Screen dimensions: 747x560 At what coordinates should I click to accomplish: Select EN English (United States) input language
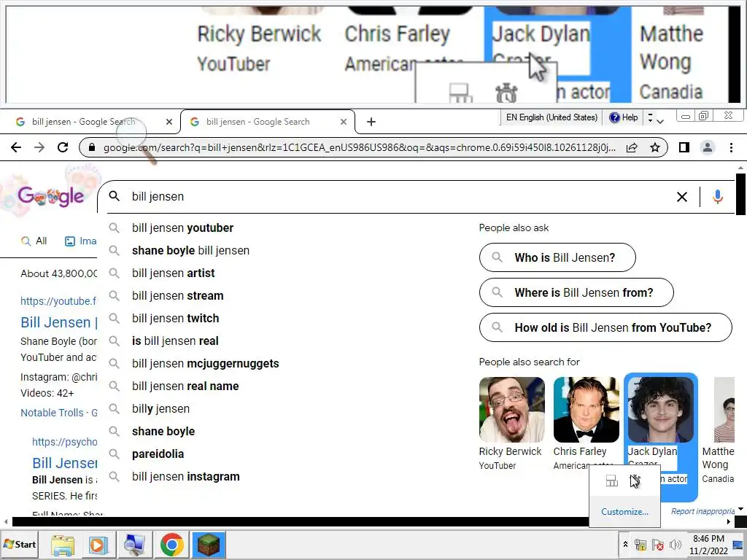coord(551,117)
